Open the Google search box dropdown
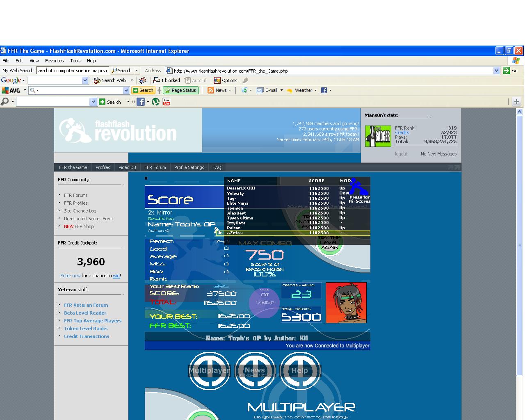 pos(85,80)
